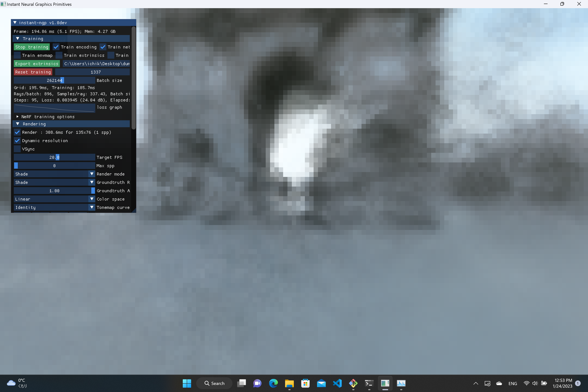
Task: Open File Explorer from taskbar
Action: 289,383
